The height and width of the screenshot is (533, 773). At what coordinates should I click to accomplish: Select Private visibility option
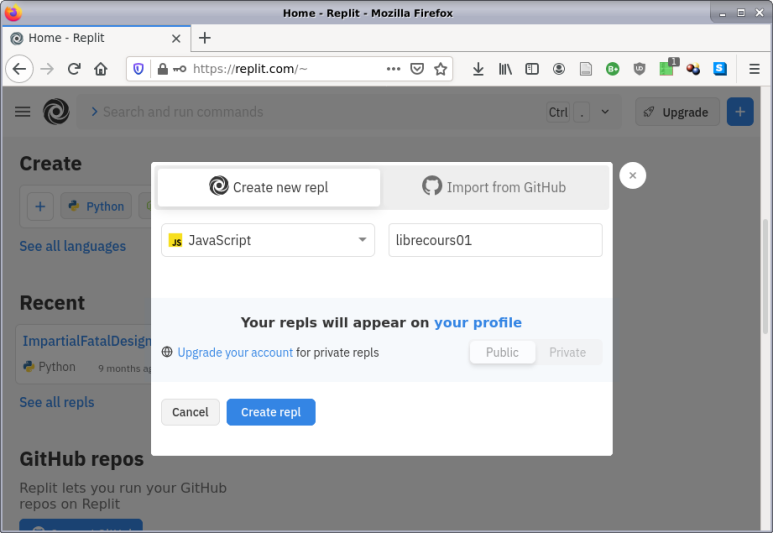(567, 353)
